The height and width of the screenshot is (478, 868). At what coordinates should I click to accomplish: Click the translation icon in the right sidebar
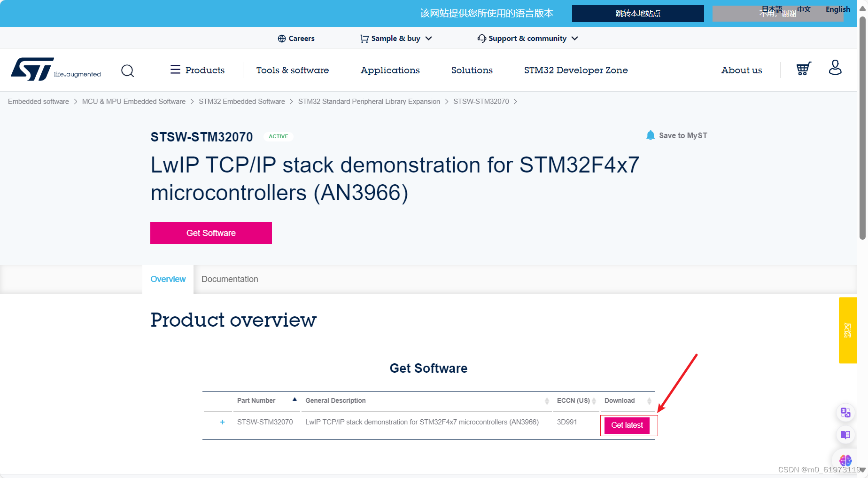845,413
